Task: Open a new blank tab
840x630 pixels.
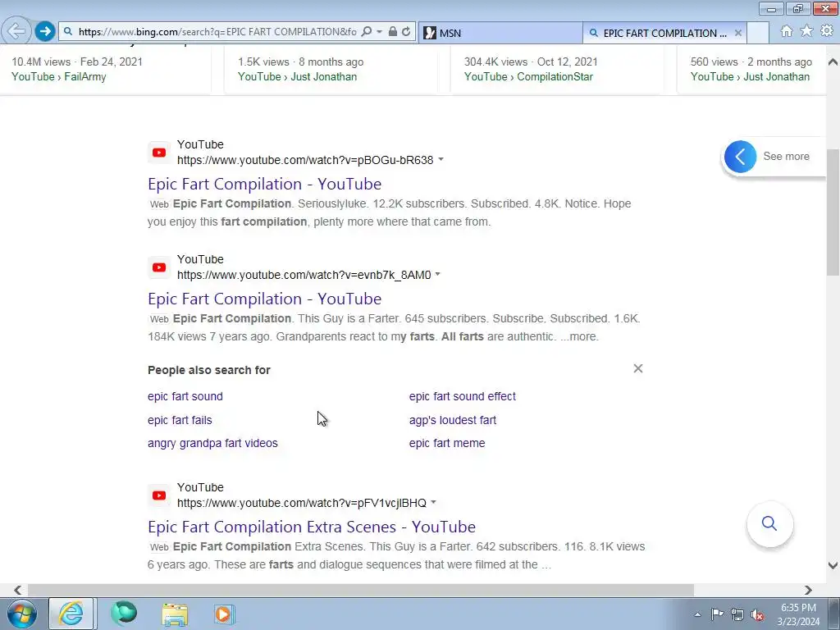Action: click(x=758, y=33)
